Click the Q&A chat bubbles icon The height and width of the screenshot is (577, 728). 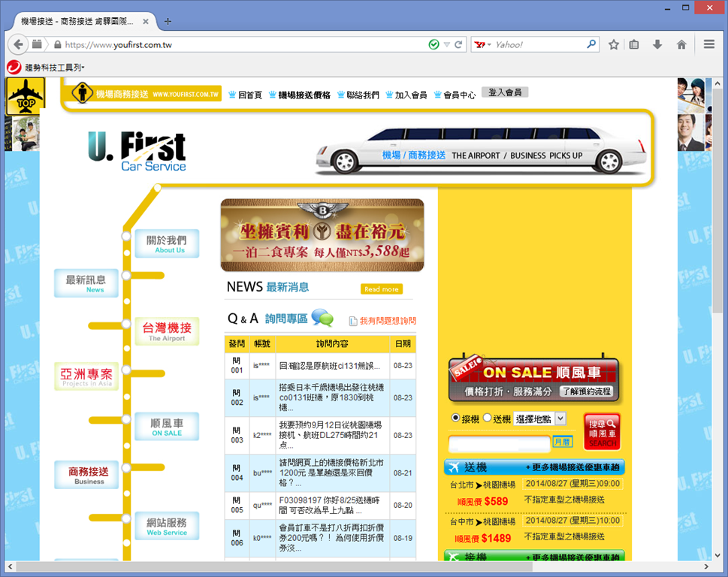point(322,318)
